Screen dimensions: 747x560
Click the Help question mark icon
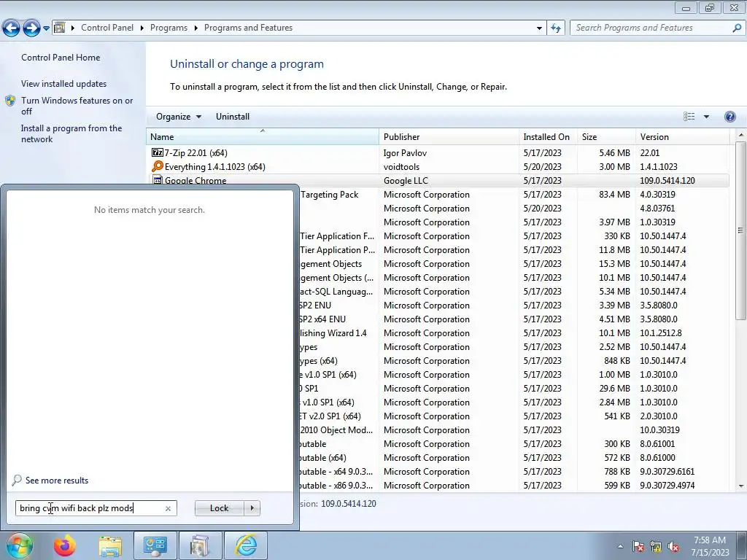729,117
